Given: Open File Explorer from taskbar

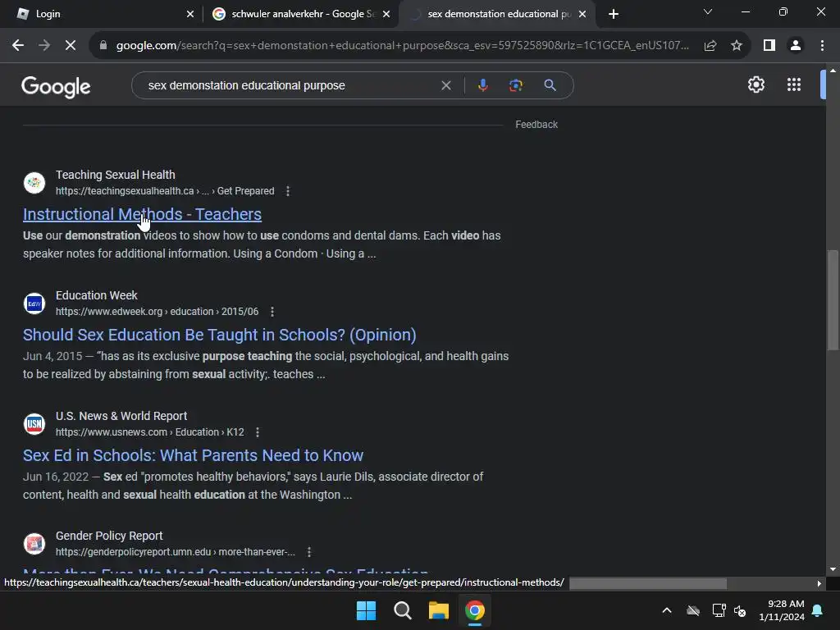Looking at the screenshot, I should (438, 610).
